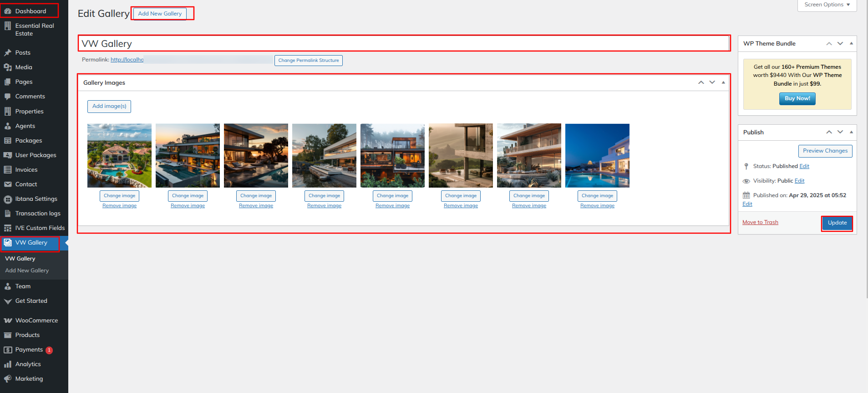
Task: Open the Screen Options dropdown
Action: pyautogui.click(x=827, y=5)
